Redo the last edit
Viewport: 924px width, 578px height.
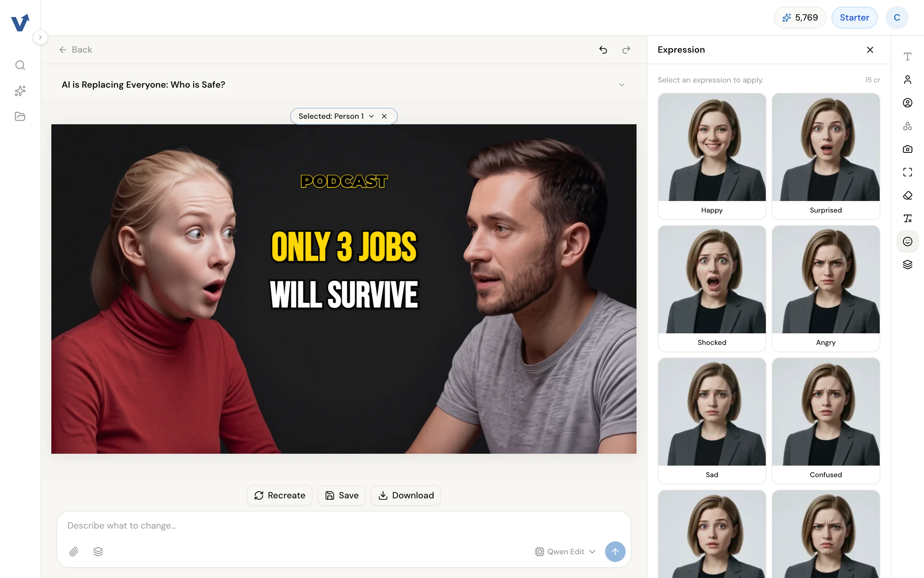[x=626, y=50]
